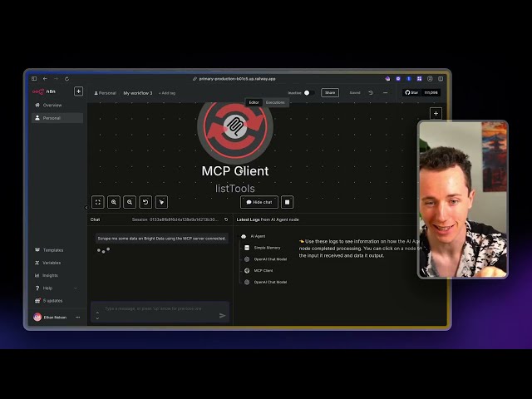Stop the running workflow execution
Viewport: 532px width, 399px height.
click(x=287, y=202)
